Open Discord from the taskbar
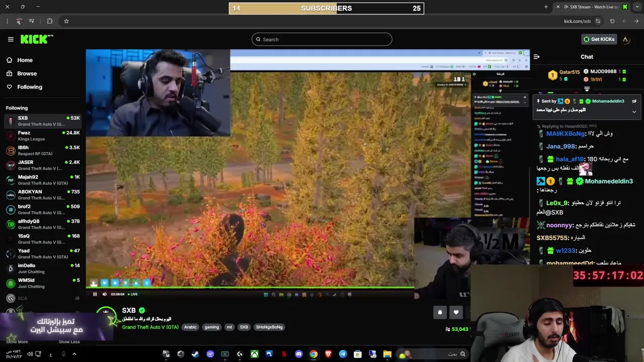644x362 pixels. click(299, 354)
